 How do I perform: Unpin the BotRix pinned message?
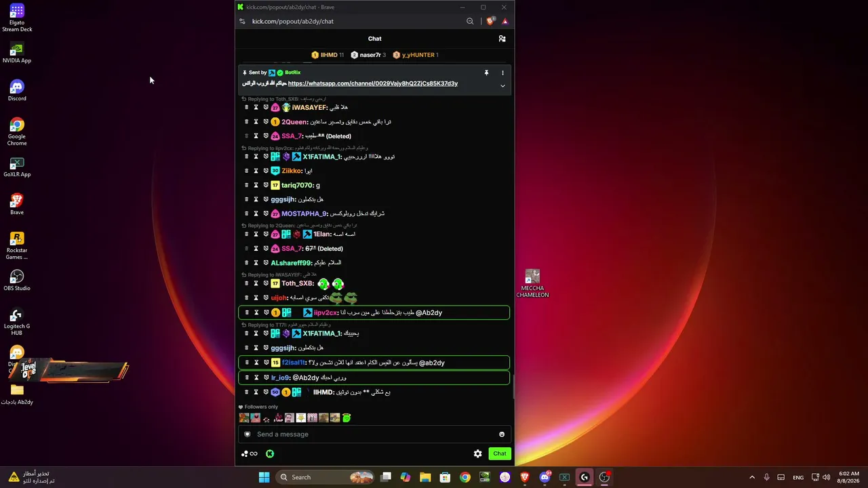pos(486,73)
